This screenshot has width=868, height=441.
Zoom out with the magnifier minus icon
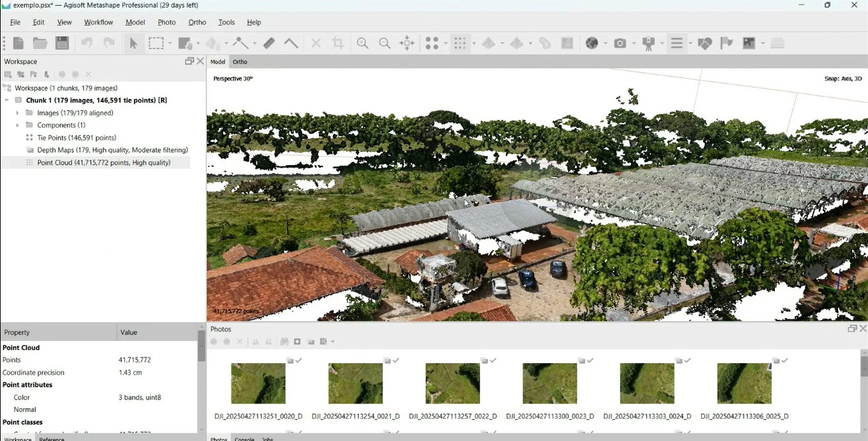[x=385, y=43]
